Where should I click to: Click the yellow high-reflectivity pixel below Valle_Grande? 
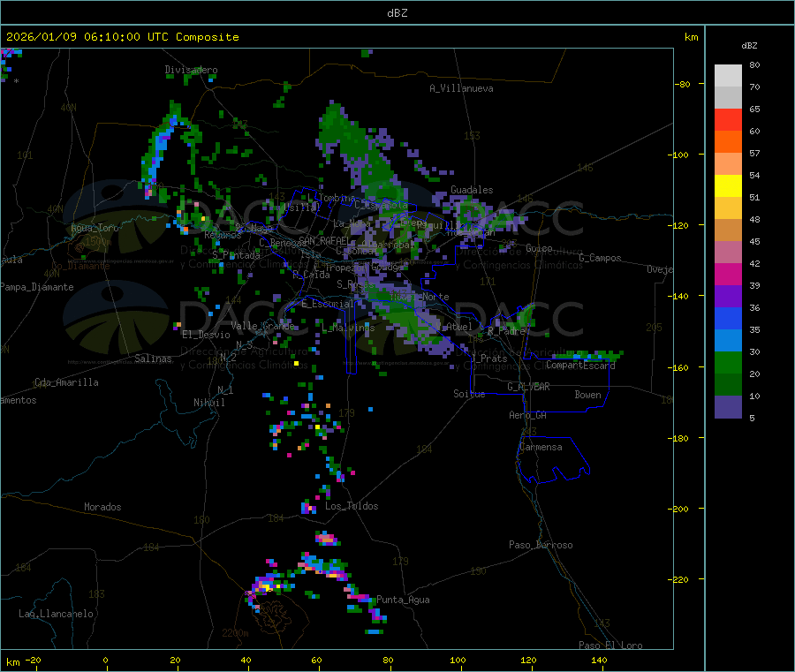click(x=297, y=363)
